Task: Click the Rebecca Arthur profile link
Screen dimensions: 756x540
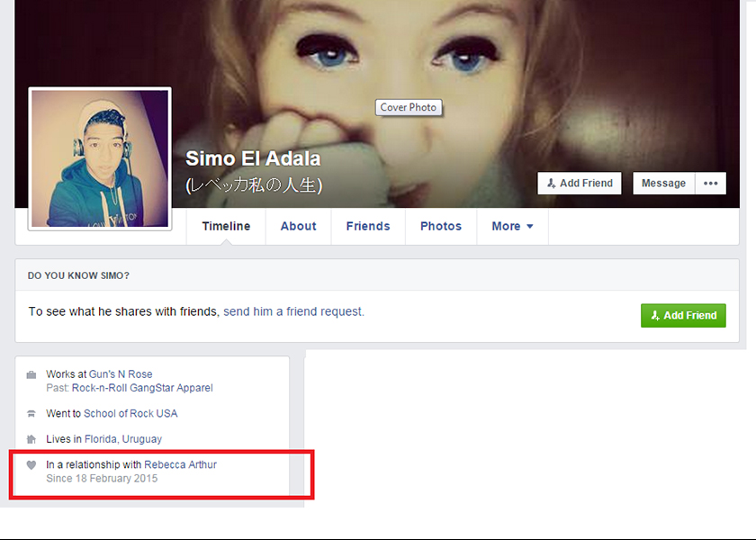Action: tap(180, 465)
